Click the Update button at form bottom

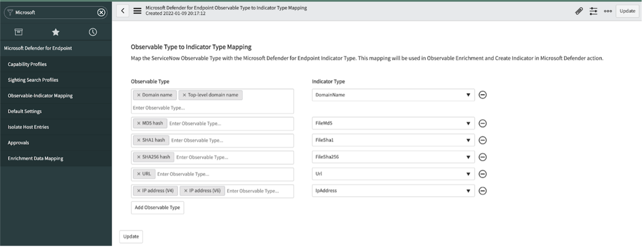point(131,236)
